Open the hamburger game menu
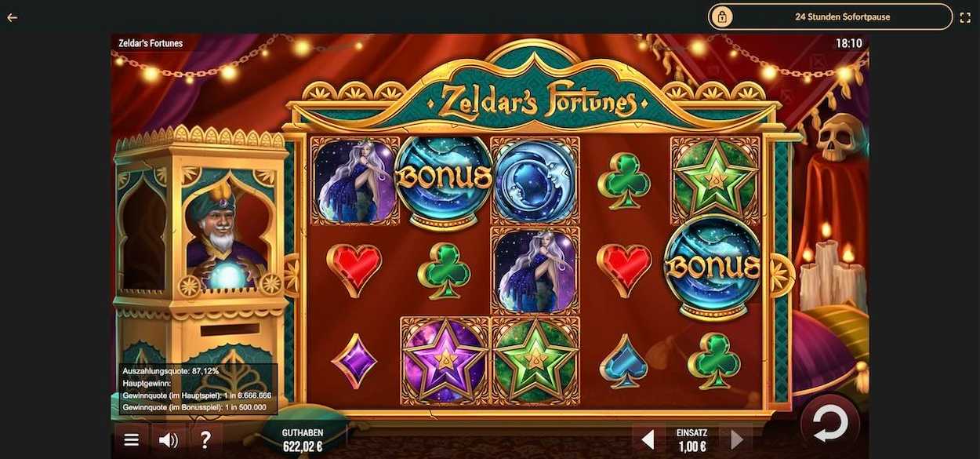The image size is (980, 459). pos(132,440)
